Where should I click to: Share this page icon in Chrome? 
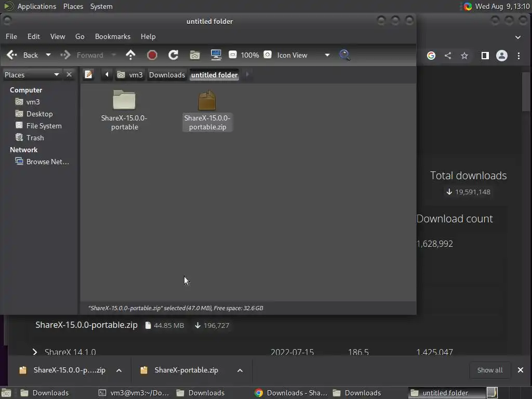(448, 56)
